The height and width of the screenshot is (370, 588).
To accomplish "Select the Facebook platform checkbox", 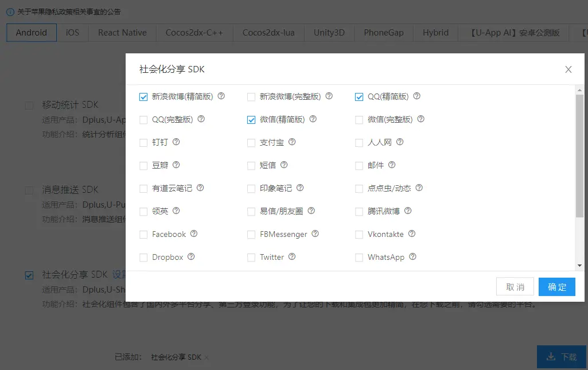I will click(143, 234).
